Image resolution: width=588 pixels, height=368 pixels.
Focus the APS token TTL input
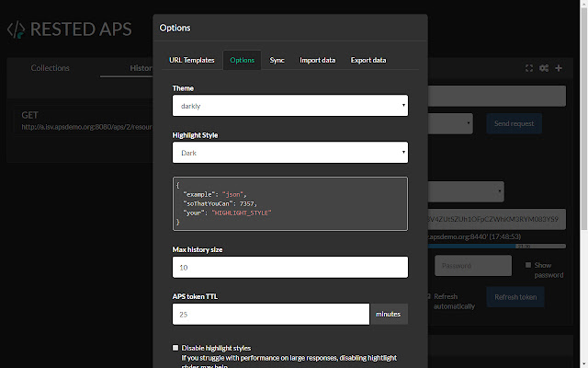[271, 314]
